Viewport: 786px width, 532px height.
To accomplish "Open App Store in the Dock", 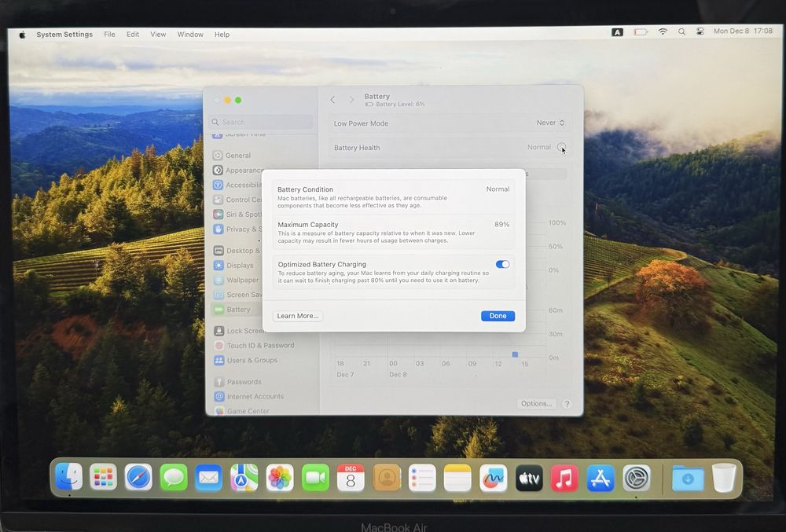I will [601, 478].
